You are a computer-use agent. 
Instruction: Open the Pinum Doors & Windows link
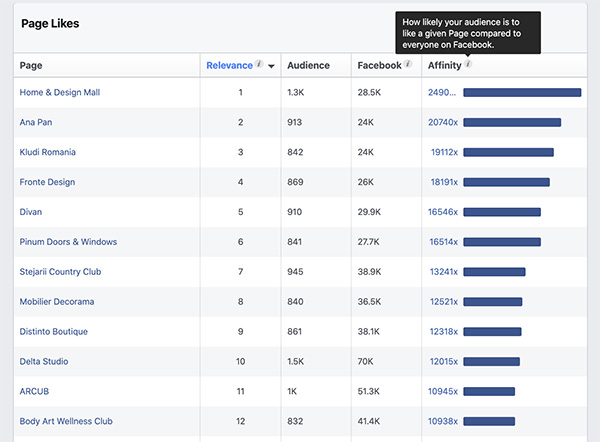[x=68, y=242]
